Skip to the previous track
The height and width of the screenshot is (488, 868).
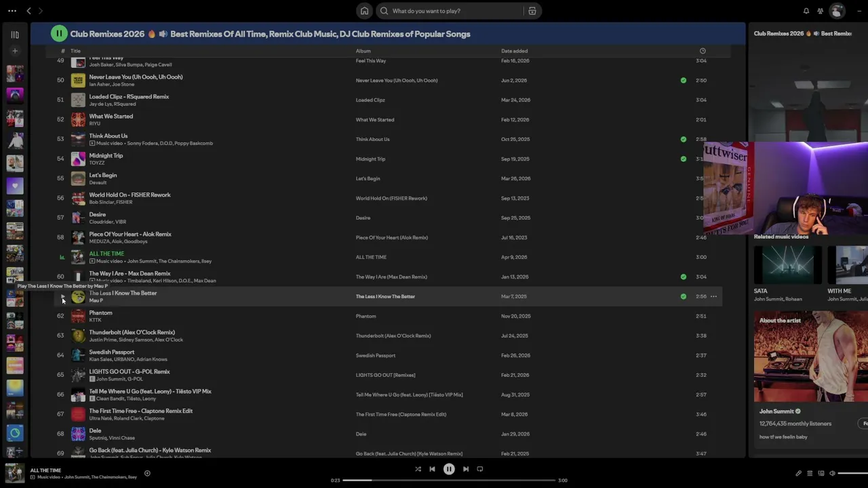click(432, 469)
